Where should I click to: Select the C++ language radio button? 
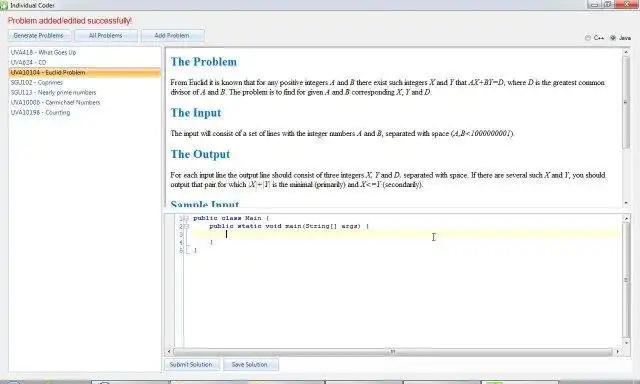(588, 38)
